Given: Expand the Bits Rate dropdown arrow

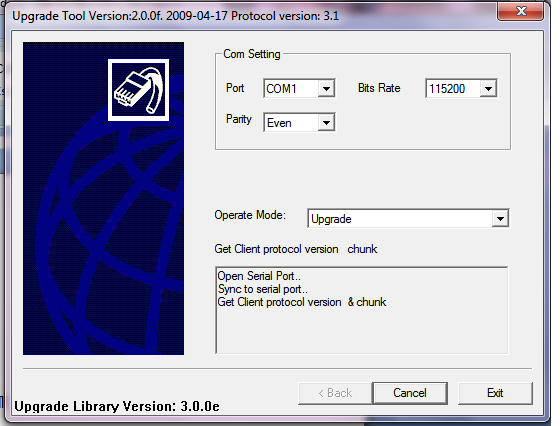Looking at the screenshot, I should pos(489,88).
